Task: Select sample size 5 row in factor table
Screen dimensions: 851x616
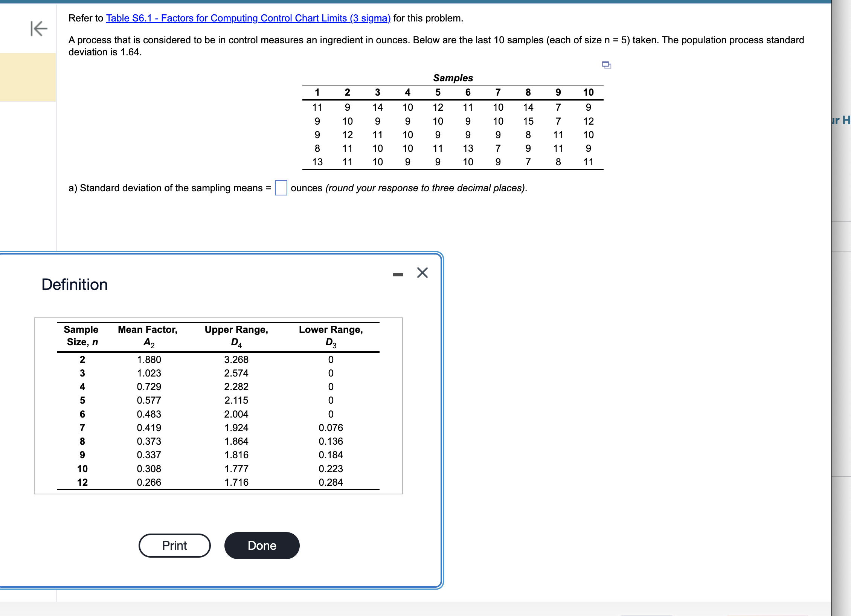Action: pos(82,400)
